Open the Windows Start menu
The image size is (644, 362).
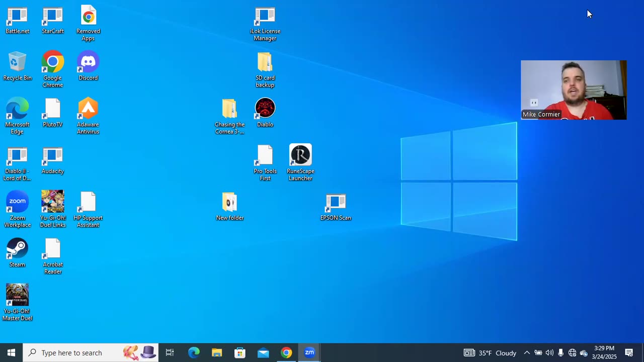[11, 352]
